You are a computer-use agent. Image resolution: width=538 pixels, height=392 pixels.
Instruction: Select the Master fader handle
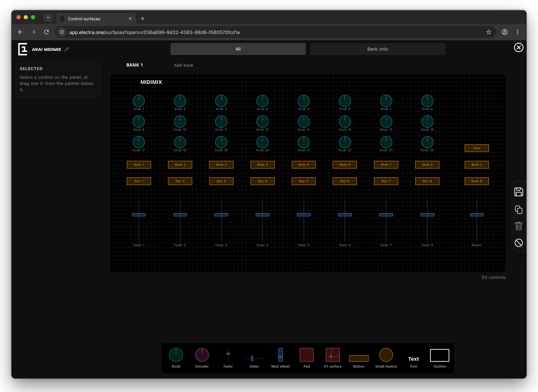477,215
